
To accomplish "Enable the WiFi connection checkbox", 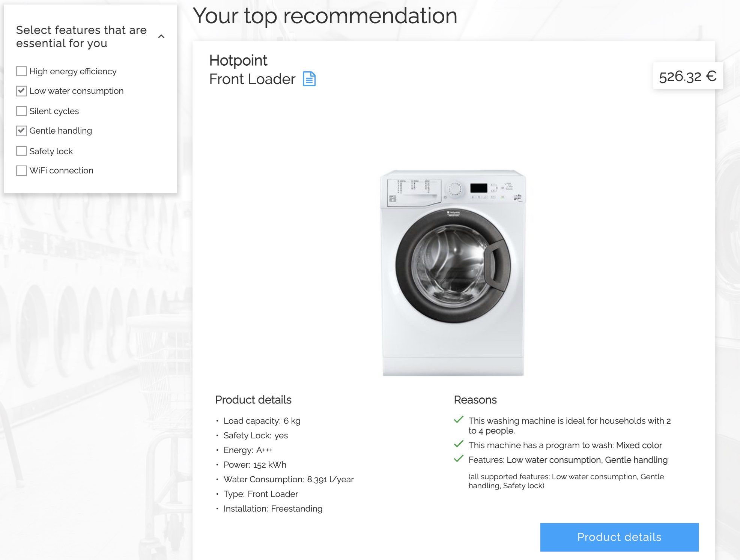I will (21, 171).
